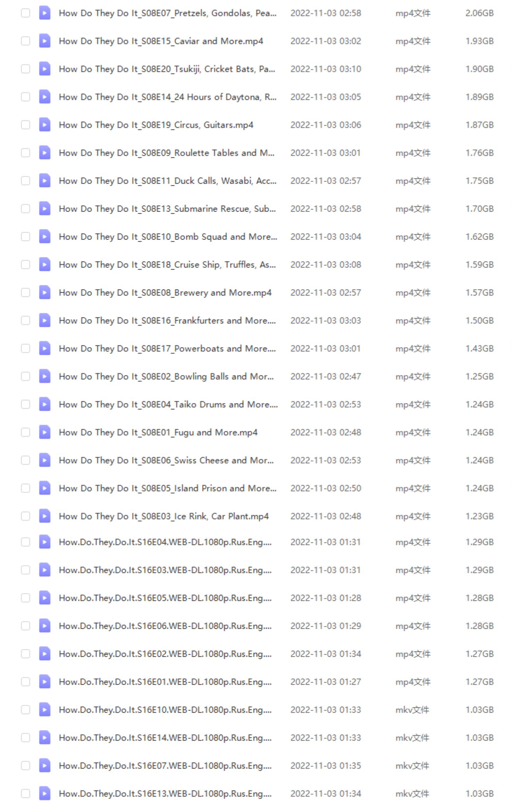
Task: Click the video icon for S16E14 mkv file
Action: tap(44, 738)
